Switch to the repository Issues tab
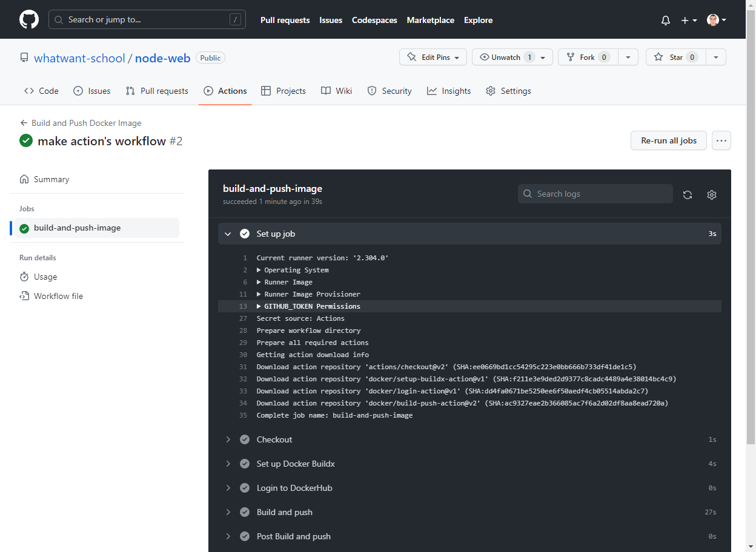Image resolution: width=756 pixels, height=552 pixels. (x=91, y=91)
